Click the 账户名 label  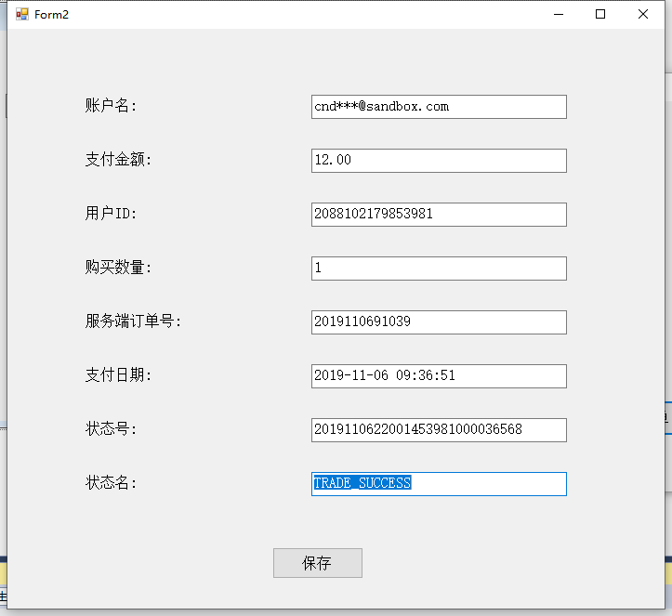[111, 107]
